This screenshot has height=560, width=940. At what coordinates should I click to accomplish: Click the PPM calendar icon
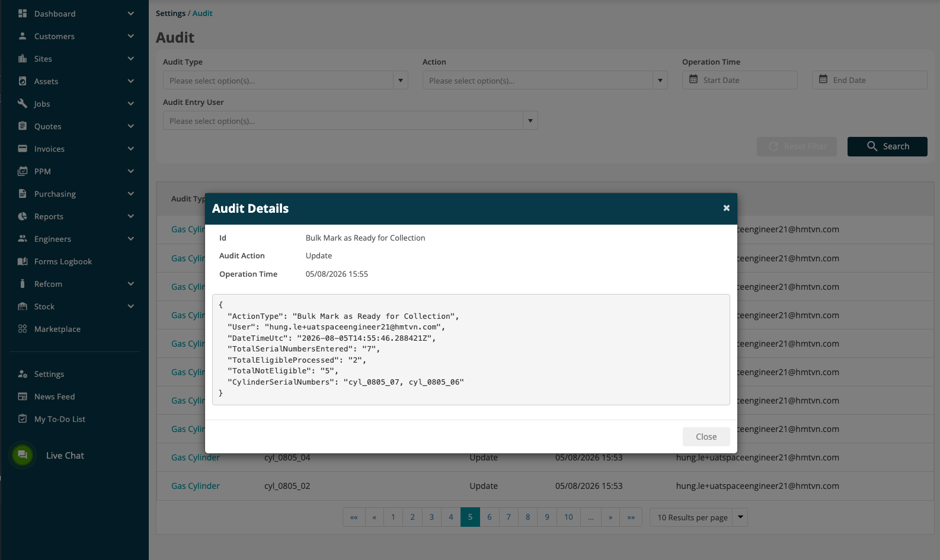click(23, 171)
